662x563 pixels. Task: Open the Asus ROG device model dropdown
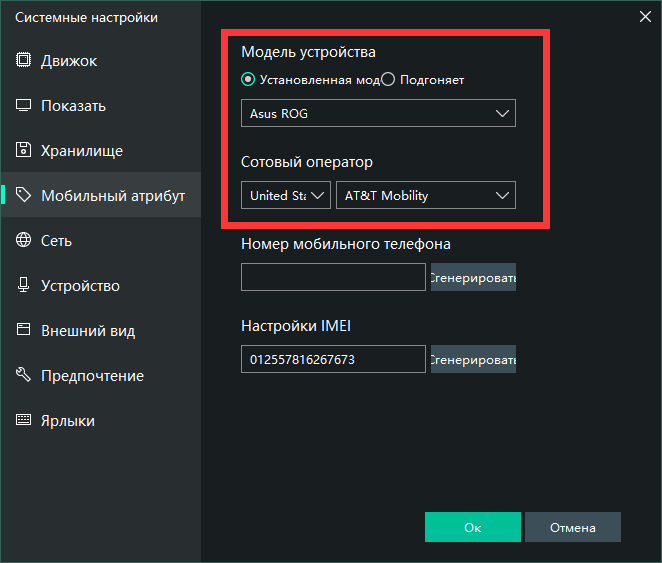pyautogui.click(x=378, y=114)
